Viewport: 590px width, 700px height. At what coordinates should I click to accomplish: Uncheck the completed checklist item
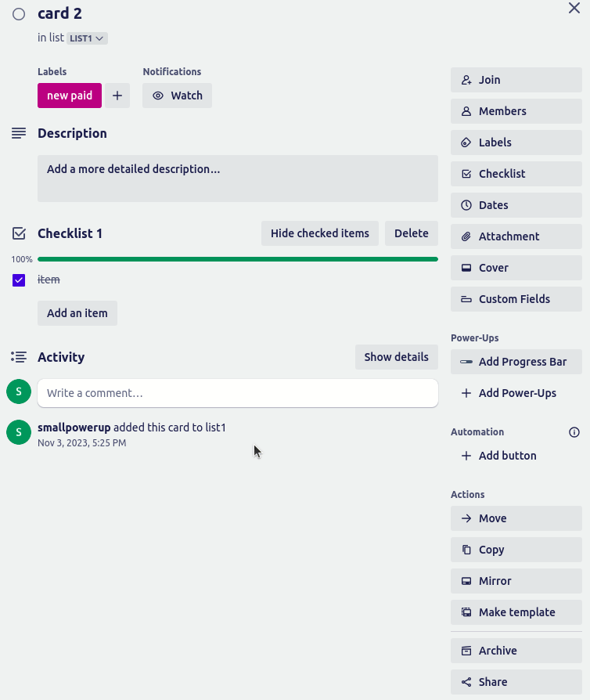pos(19,280)
